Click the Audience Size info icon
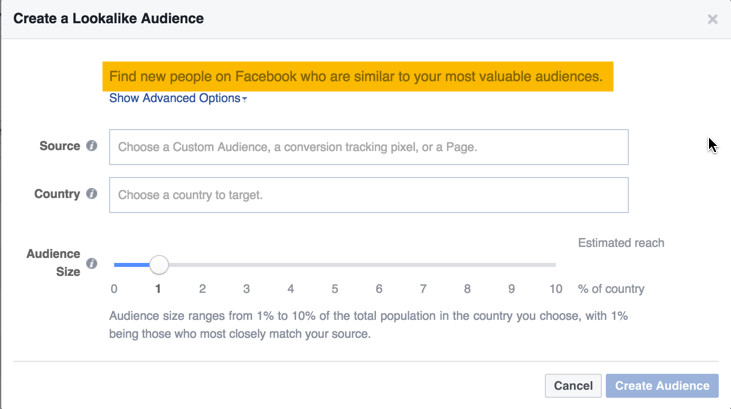The width and height of the screenshot is (731, 409). 92,263
